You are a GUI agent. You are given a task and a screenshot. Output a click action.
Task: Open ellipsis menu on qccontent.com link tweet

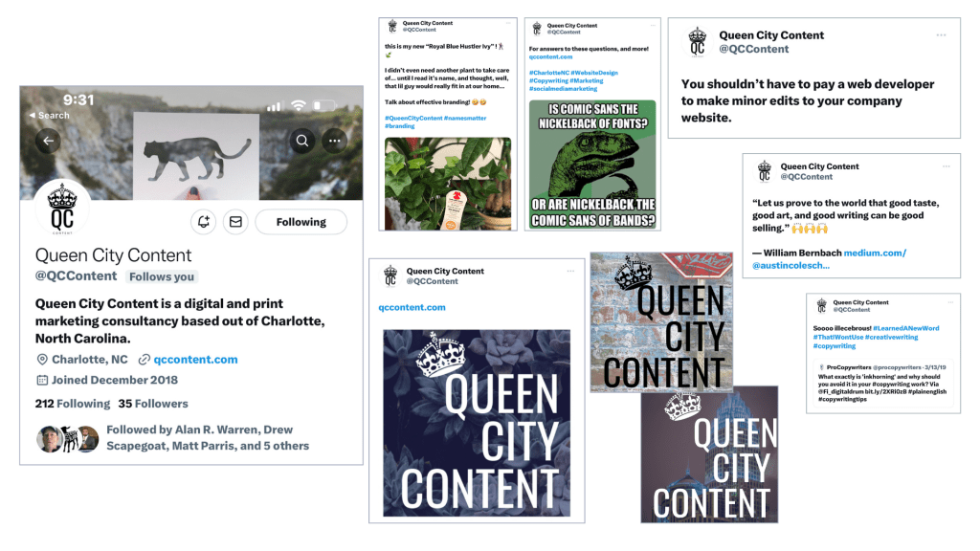point(570,271)
